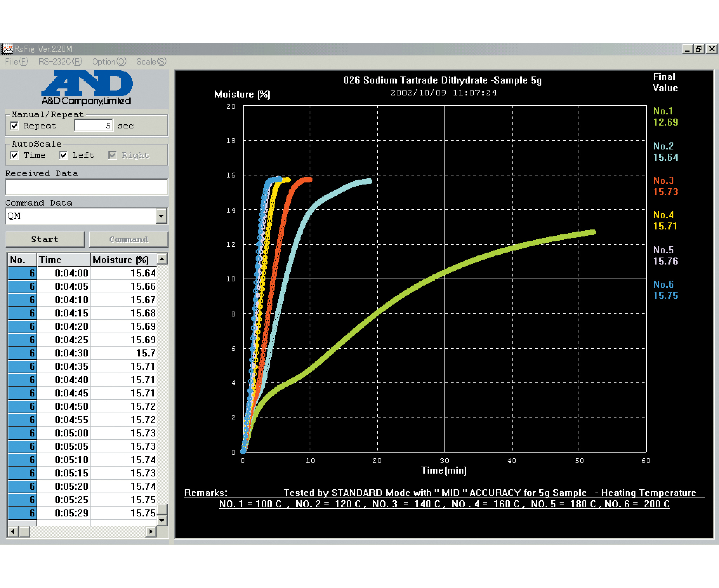Click the RsFig app icon in title bar

pos(7,49)
